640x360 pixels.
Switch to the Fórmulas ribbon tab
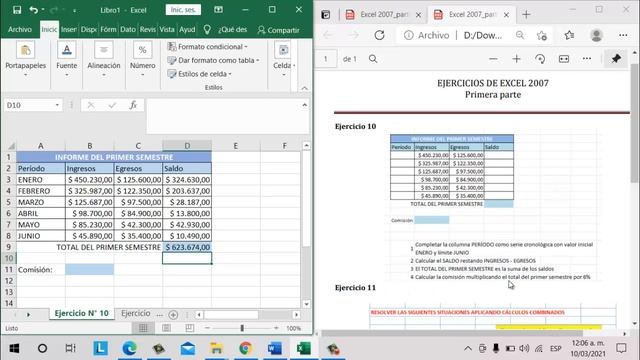coord(108,30)
